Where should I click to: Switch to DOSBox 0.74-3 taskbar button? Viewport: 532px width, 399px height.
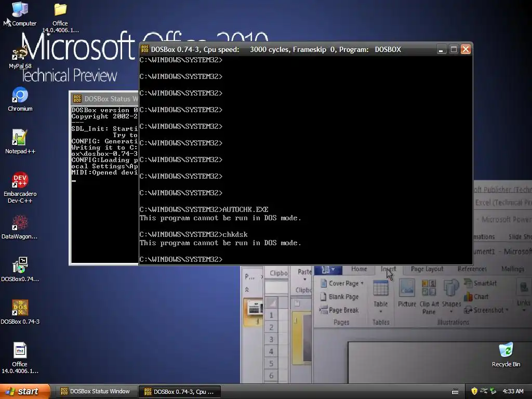point(179,392)
